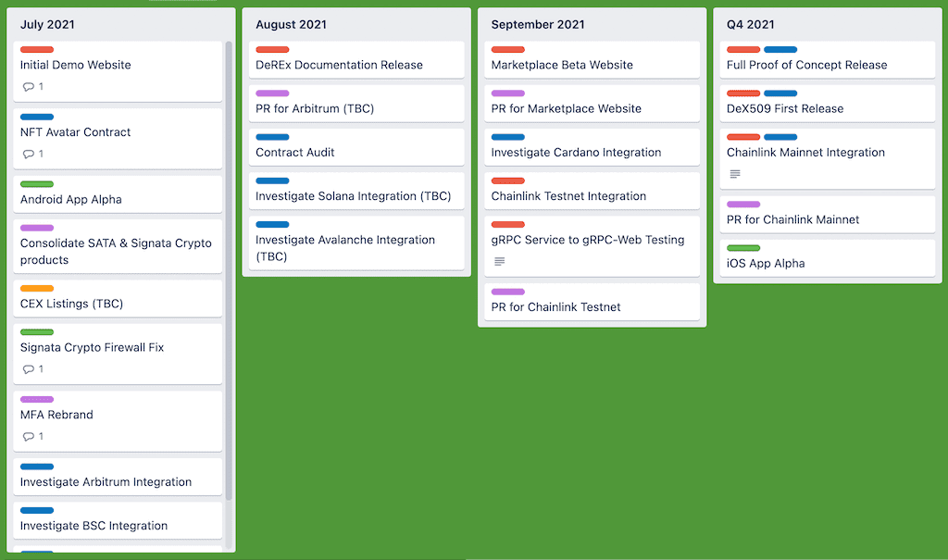
Task: Click the July 2021 list title
Action: (x=47, y=25)
